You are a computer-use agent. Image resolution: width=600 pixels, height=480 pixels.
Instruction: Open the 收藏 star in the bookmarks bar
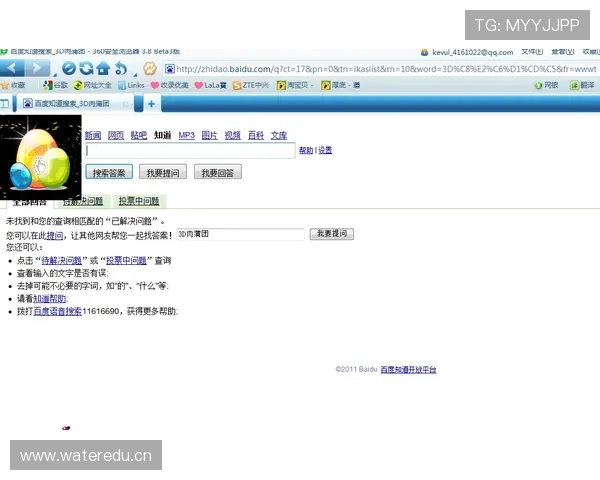[13, 85]
